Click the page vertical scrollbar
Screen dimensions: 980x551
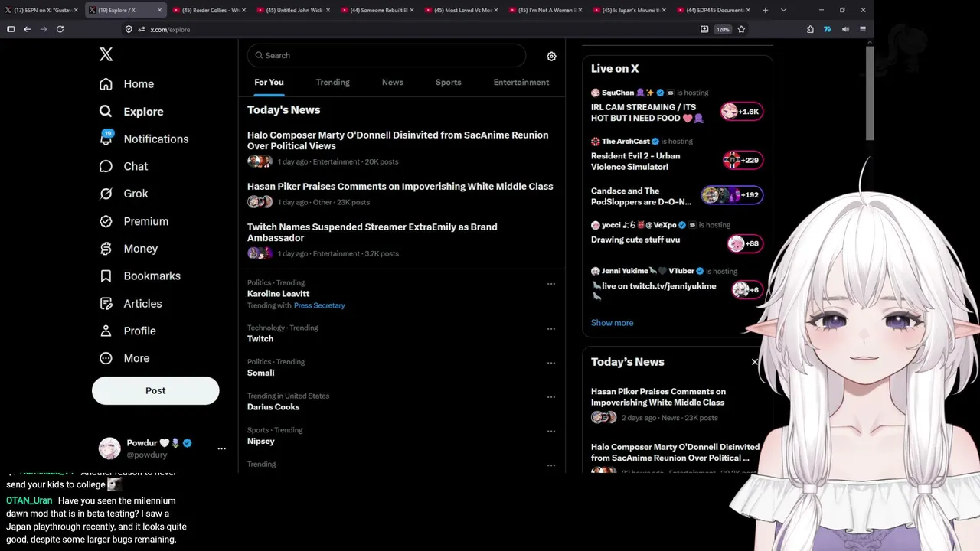870,92
